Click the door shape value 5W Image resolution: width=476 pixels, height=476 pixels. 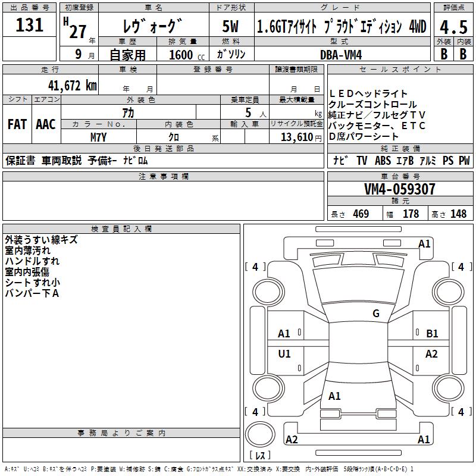click(x=230, y=26)
